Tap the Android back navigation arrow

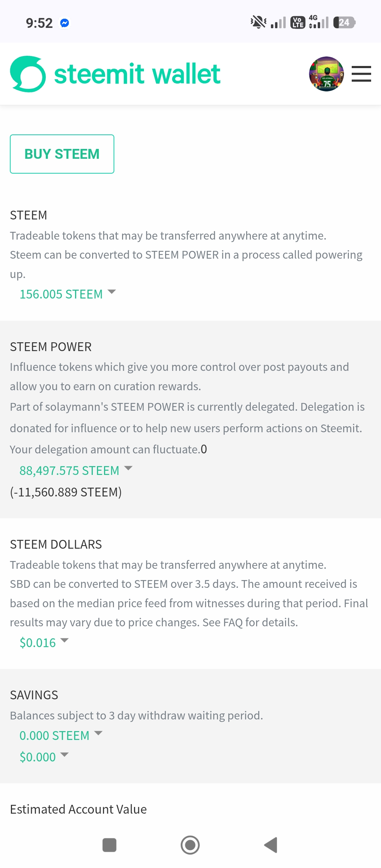pos(271,845)
